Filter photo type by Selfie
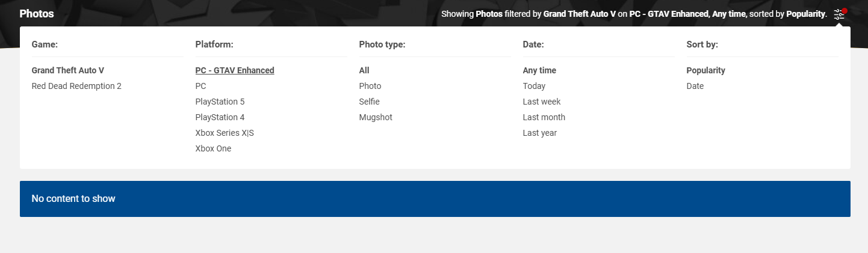This screenshot has width=868, height=253. (369, 102)
